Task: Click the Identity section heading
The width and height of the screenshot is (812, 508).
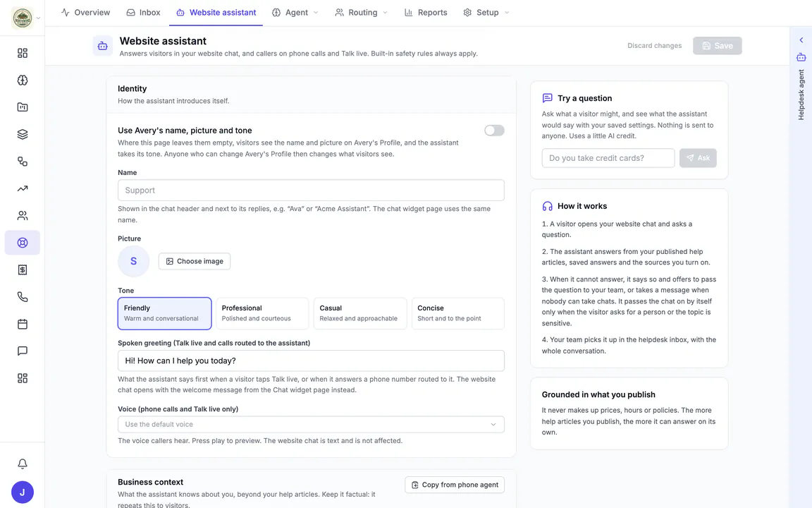Action: tap(132, 89)
